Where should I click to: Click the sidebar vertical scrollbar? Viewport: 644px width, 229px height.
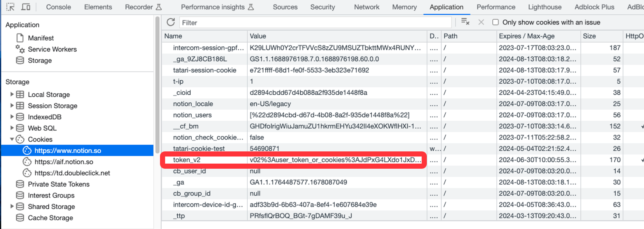157,85
